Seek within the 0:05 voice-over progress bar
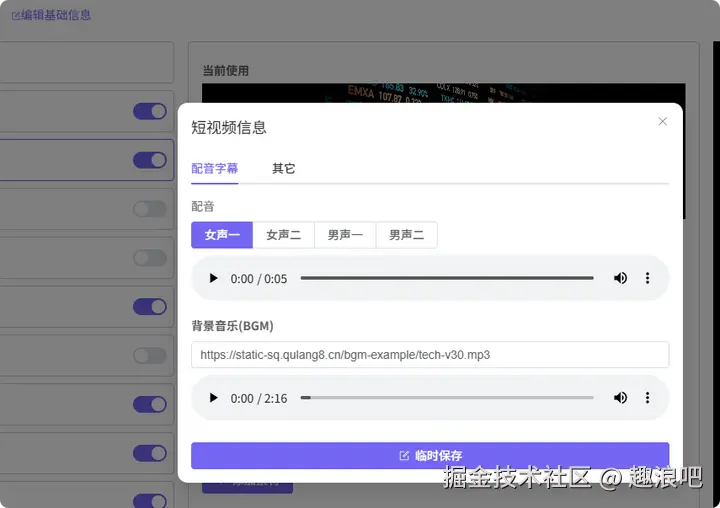The width and height of the screenshot is (720, 508). (x=447, y=278)
